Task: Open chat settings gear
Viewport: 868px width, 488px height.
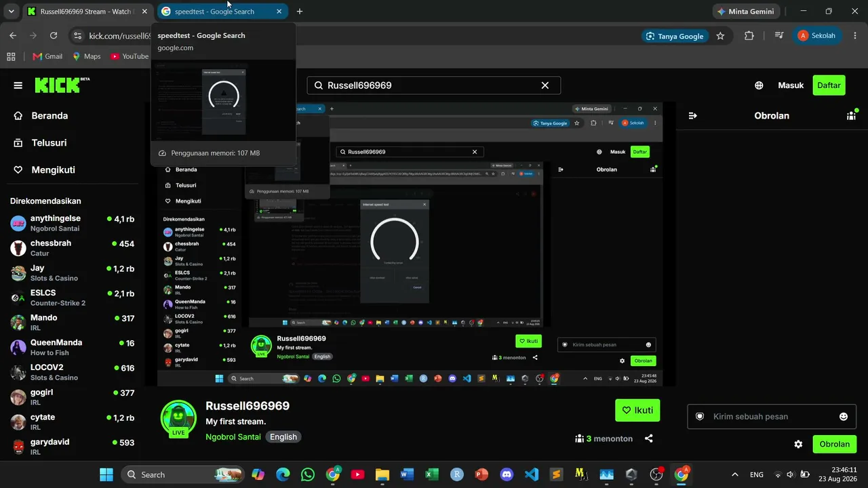Action: (x=798, y=445)
